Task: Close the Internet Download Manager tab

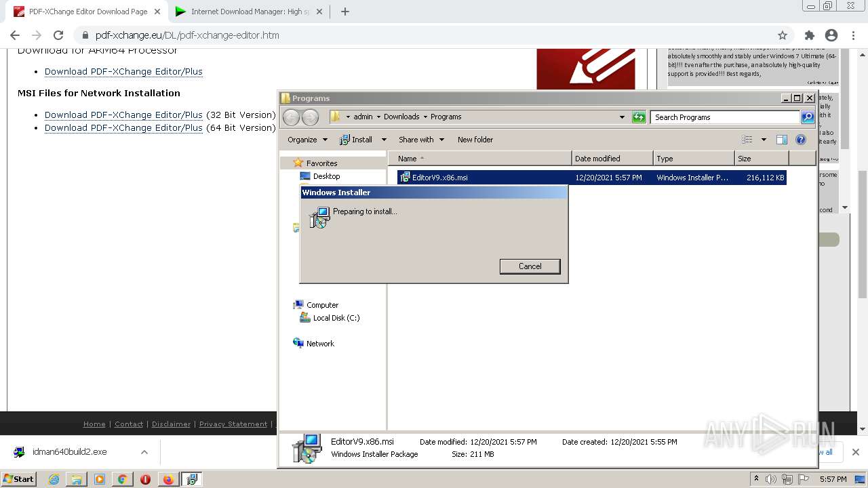Action: coord(319,12)
